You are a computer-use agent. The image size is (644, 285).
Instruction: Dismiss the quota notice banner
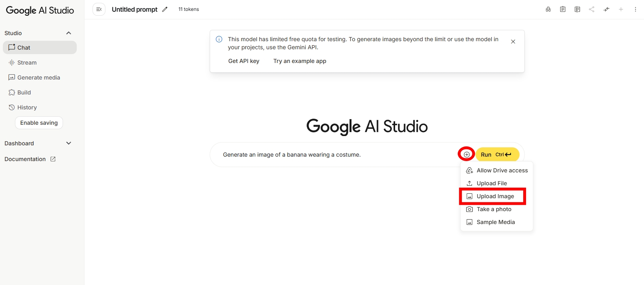[x=513, y=42]
